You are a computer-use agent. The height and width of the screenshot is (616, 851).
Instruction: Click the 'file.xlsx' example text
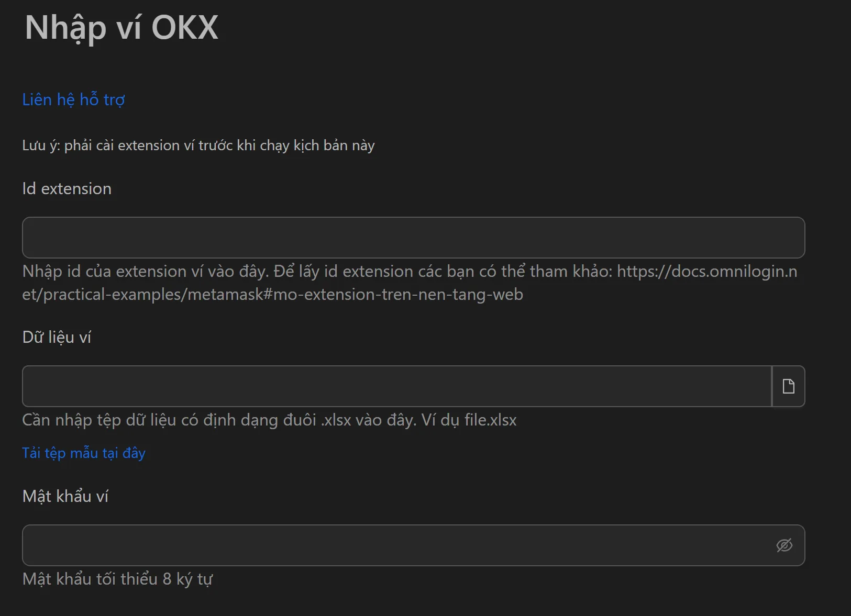coord(490,420)
